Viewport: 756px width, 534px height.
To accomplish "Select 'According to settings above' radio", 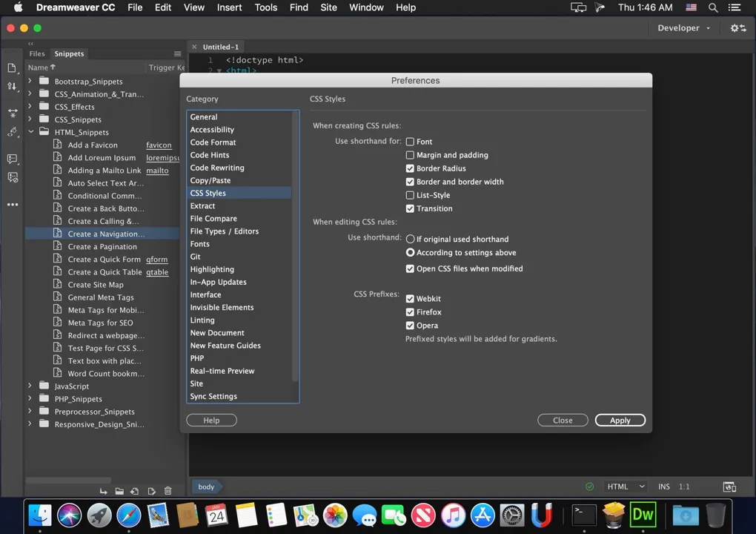I will point(411,252).
